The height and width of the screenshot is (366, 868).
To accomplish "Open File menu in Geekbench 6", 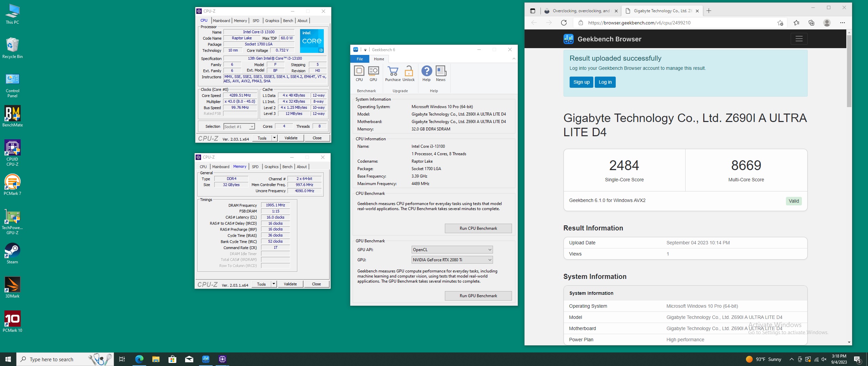I will pos(360,59).
